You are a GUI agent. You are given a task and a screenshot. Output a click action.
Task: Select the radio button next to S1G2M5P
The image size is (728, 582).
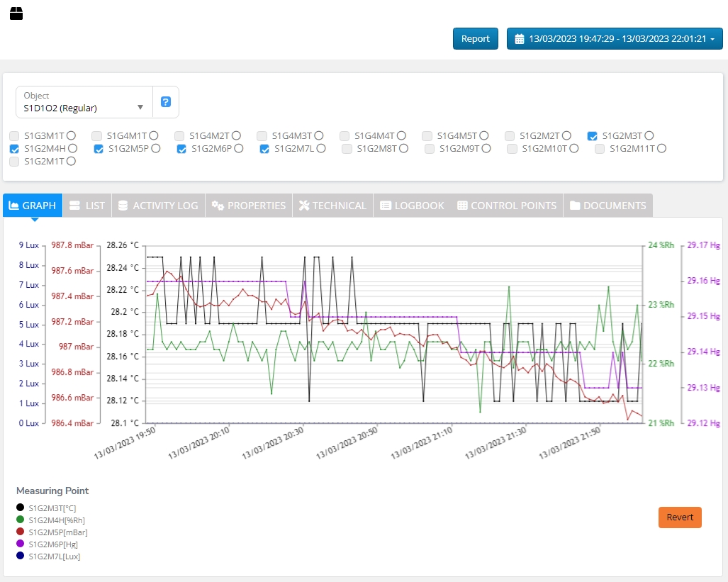pyautogui.click(x=156, y=149)
